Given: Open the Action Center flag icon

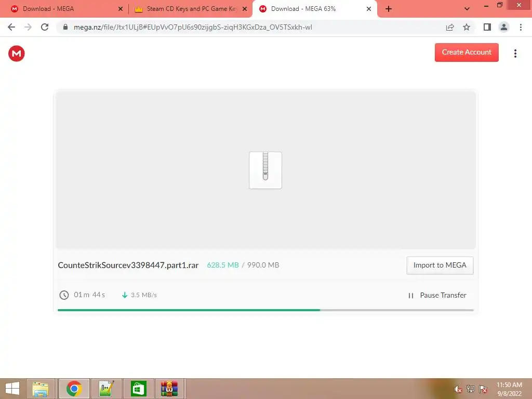Looking at the screenshot, I should point(483,389).
